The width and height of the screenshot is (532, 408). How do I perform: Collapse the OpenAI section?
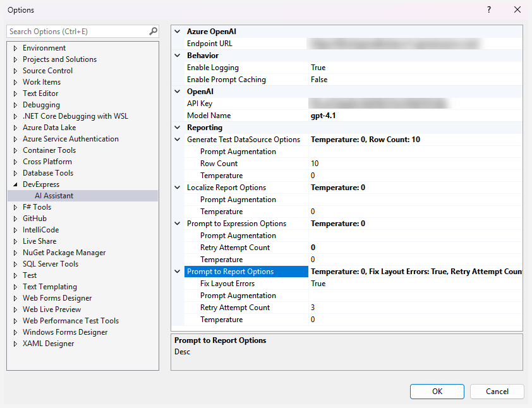[177, 91]
